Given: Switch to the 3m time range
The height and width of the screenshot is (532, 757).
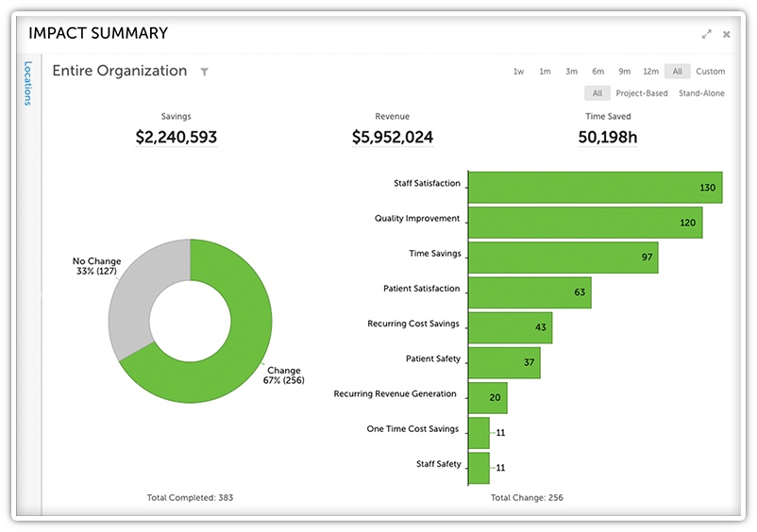Looking at the screenshot, I should click(x=571, y=72).
